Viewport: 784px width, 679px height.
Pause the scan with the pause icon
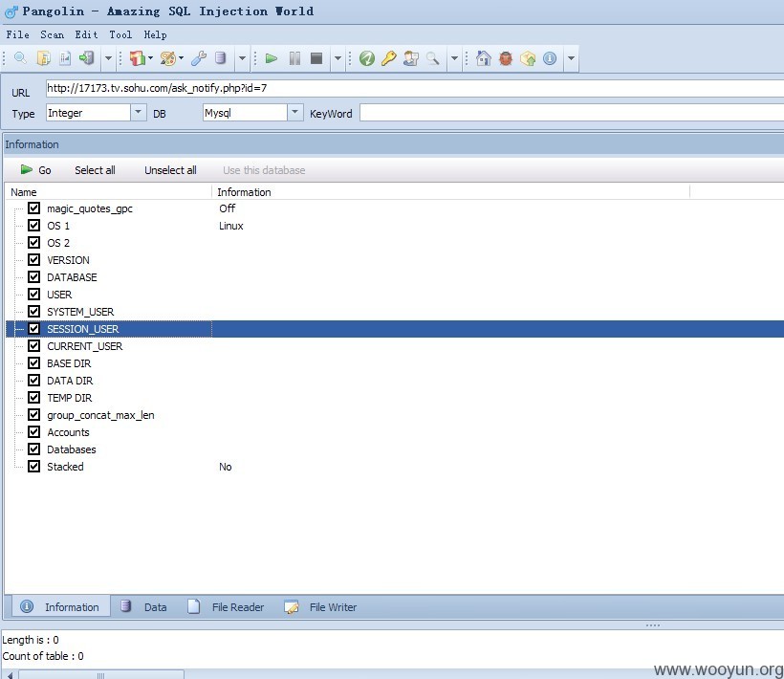[294, 58]
